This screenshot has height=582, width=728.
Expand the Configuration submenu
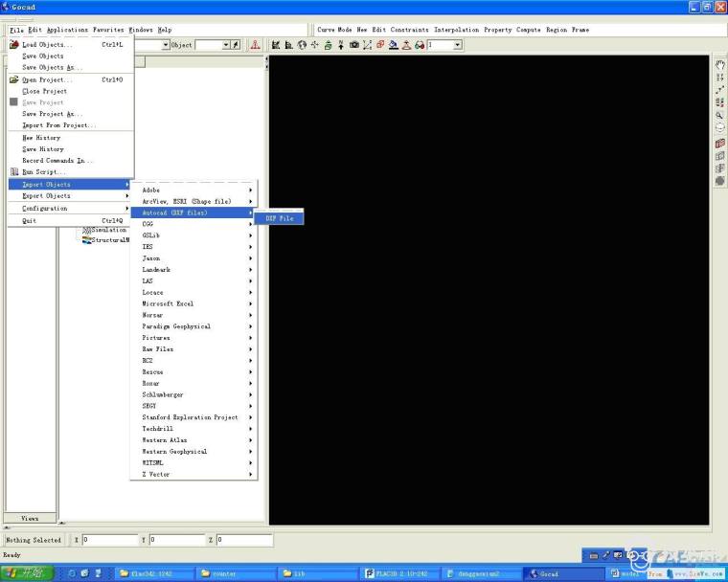(69, 208)
